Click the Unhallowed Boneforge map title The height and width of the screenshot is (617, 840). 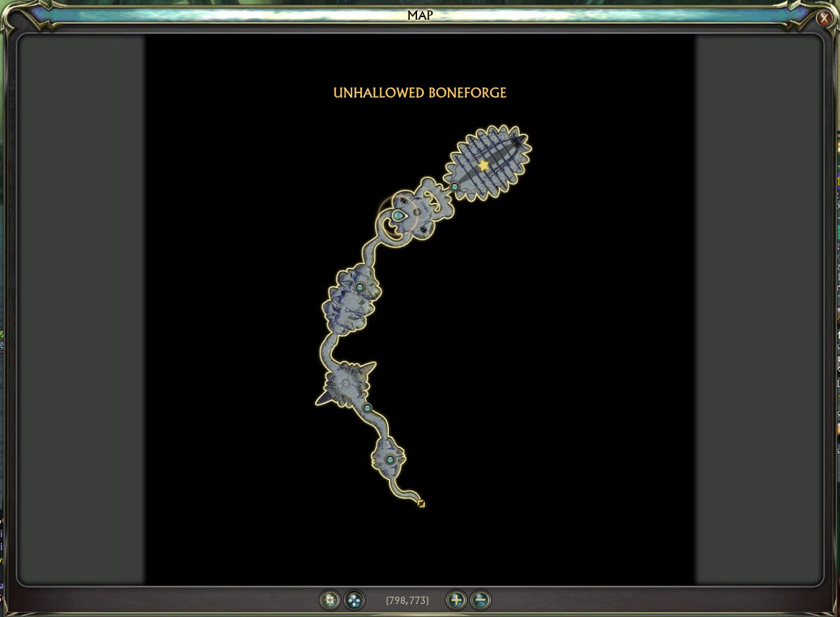click(420, 93)
